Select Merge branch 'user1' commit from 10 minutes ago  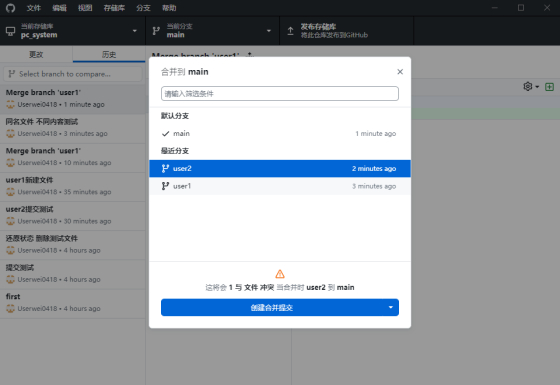click(x=72, y=157)
